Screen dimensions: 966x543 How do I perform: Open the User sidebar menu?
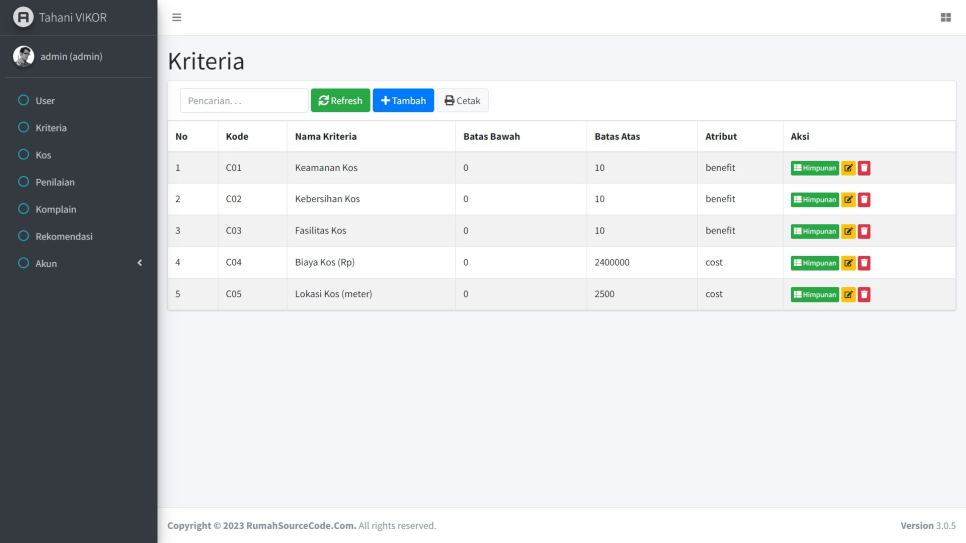pos(45,100)
